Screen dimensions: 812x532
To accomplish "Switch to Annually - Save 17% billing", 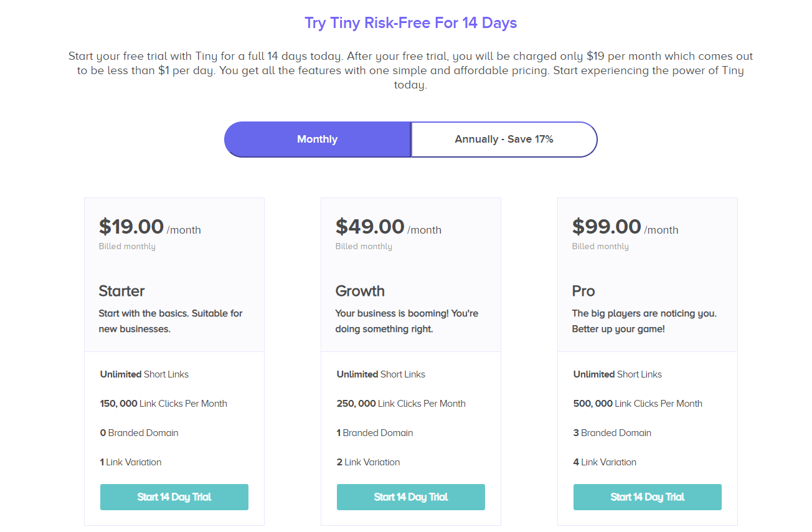I will pos(504,140).
